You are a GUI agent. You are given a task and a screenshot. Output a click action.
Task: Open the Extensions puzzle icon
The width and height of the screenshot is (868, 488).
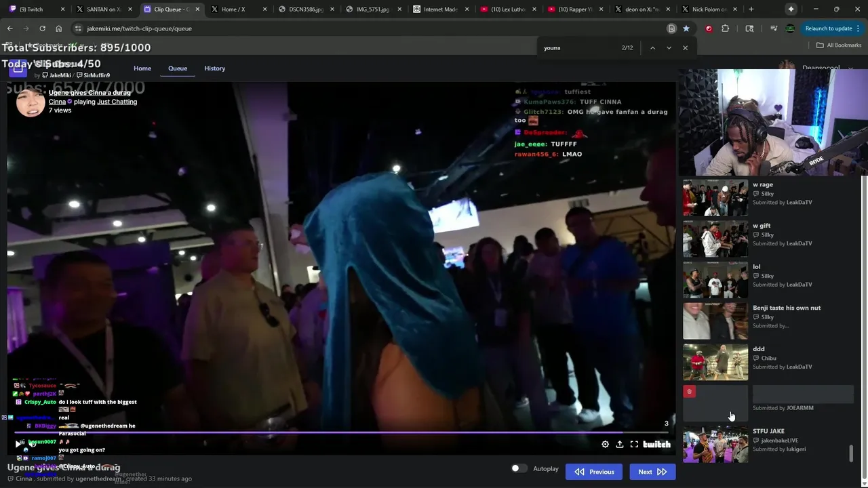726,28
